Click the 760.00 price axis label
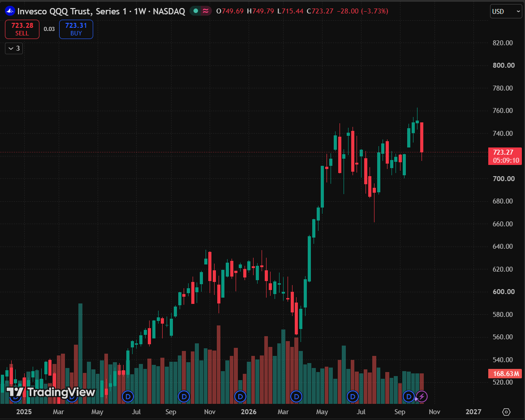The image size is (525, 420). 503,111
